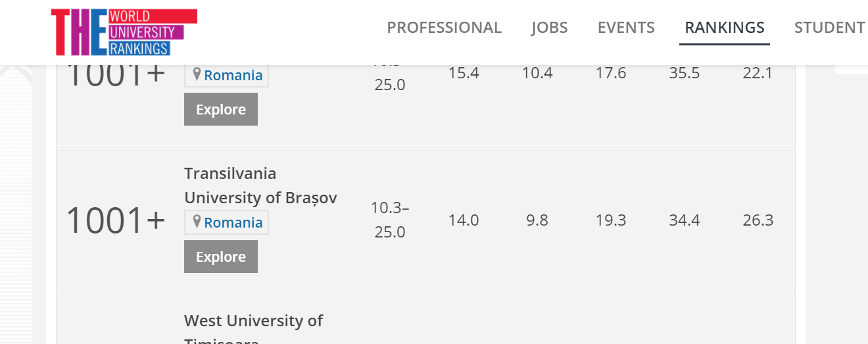Click the 10.3–25.0 overall score for Brașov
Viewport: 868px width, 344px height.
tap(390, 220)
